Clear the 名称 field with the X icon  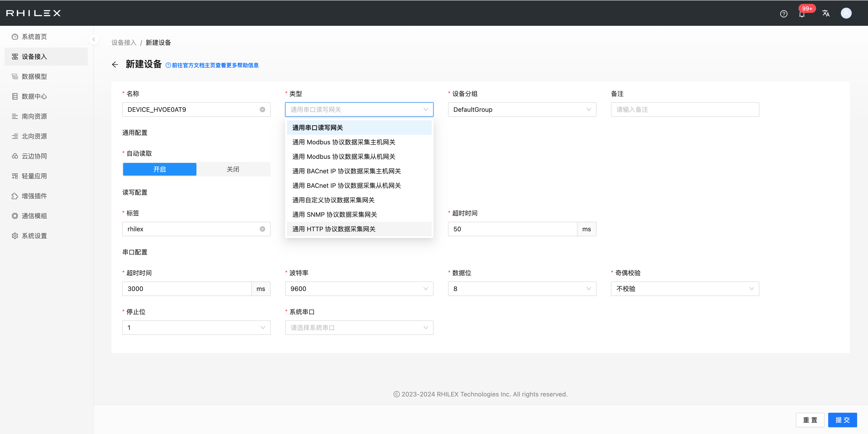(262, 109)
